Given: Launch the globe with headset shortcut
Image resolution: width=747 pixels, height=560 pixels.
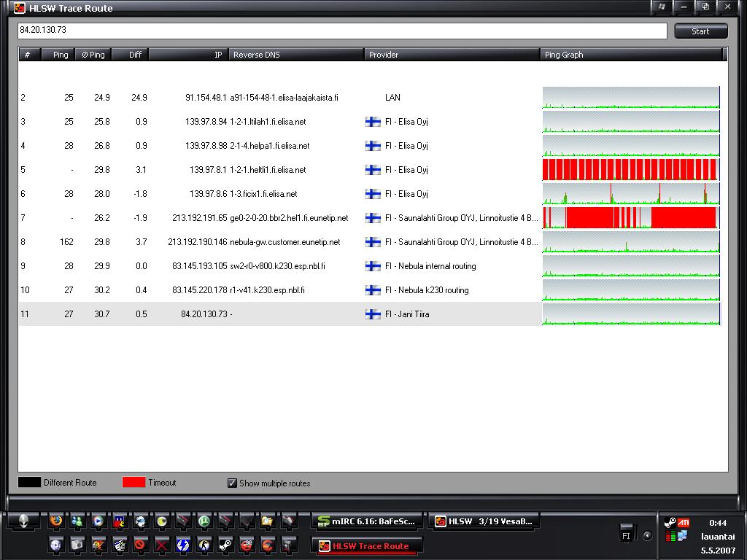Looking at the screenshot, I should [x=141, y=521].
